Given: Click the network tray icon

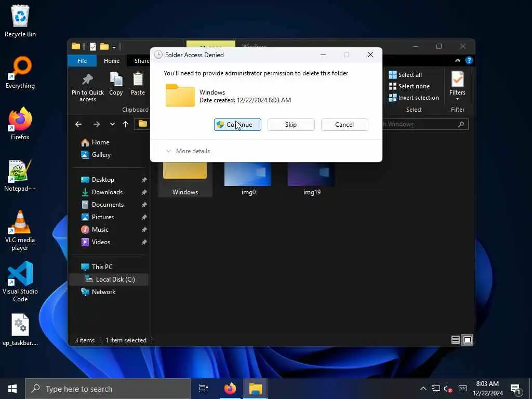Looking at the screenshot, I should [436, 389].
